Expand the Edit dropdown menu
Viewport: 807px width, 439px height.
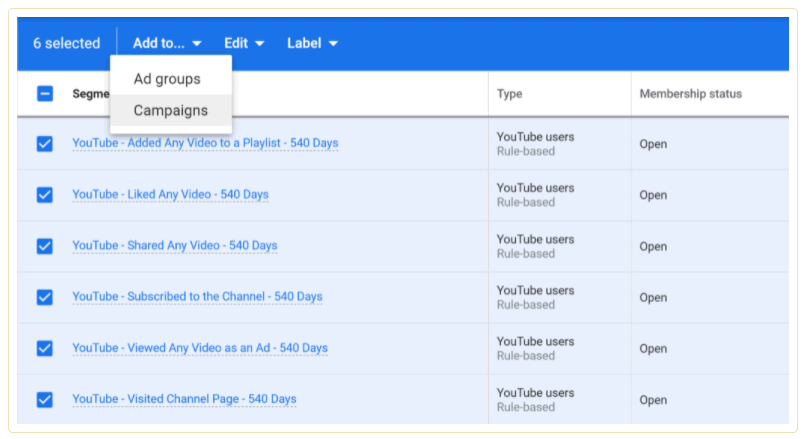pos(244,43)
